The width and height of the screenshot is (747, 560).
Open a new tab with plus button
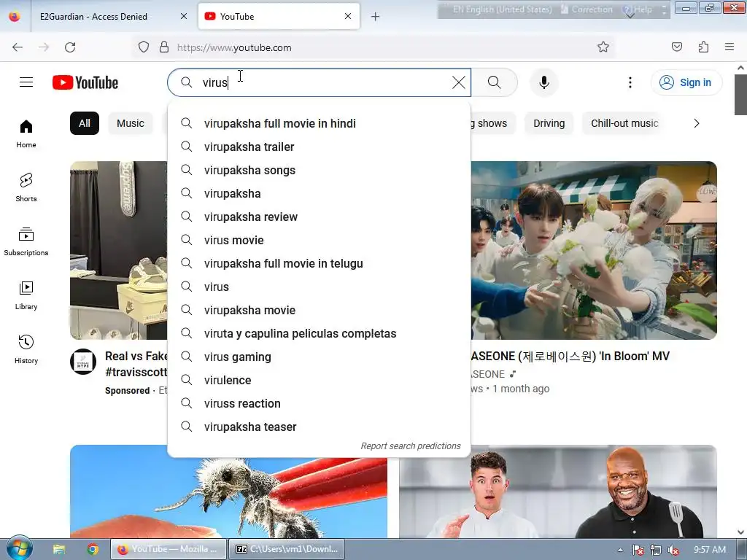point(376,17)
